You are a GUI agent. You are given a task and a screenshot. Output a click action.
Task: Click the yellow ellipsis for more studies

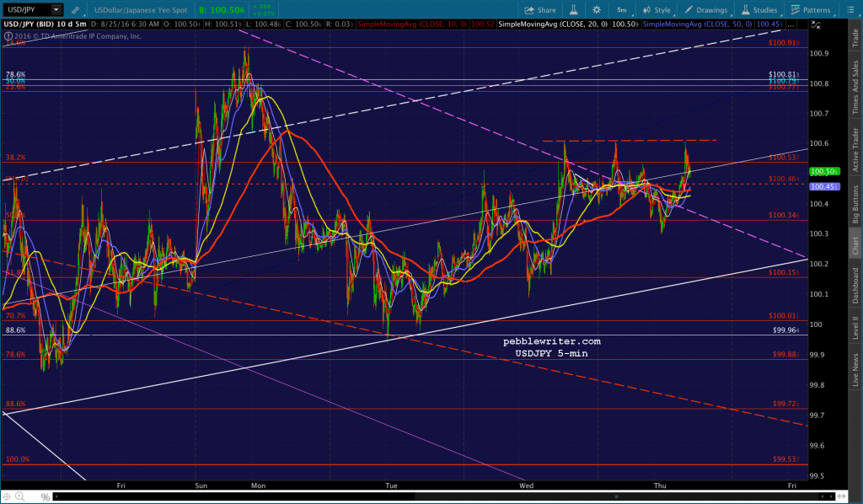[791, 24]
